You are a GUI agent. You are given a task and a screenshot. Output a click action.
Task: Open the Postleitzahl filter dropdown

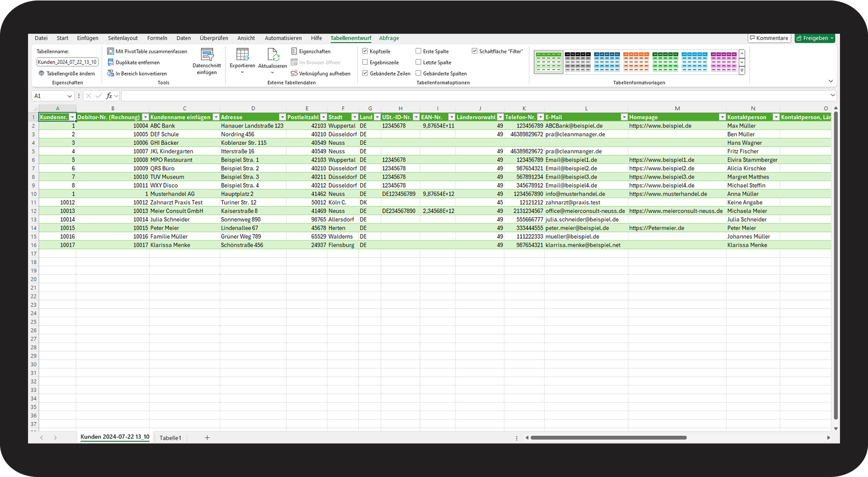(x=324, y=117)
